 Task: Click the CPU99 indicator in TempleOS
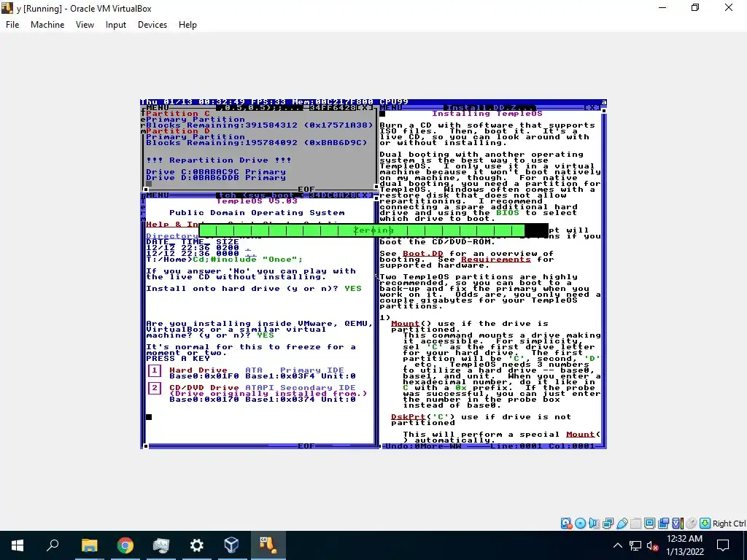click(394, 102)
